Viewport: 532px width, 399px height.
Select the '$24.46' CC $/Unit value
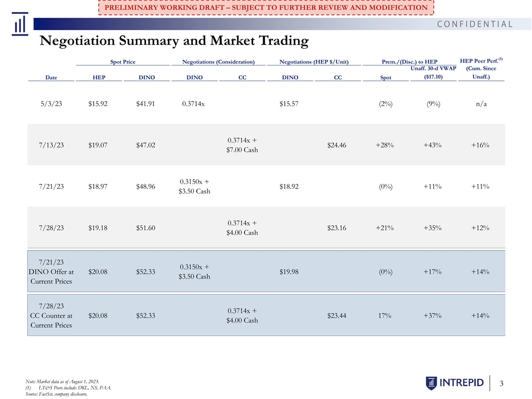tap(337, 145)
